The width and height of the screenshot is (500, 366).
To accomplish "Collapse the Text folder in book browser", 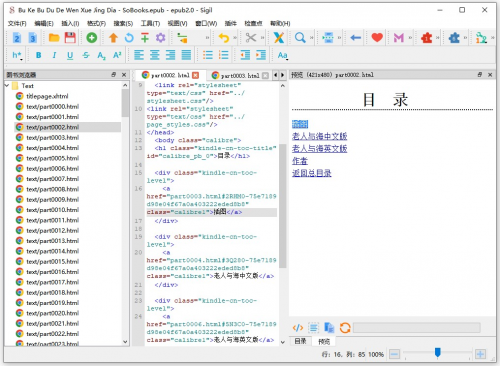I will point(7,86).
